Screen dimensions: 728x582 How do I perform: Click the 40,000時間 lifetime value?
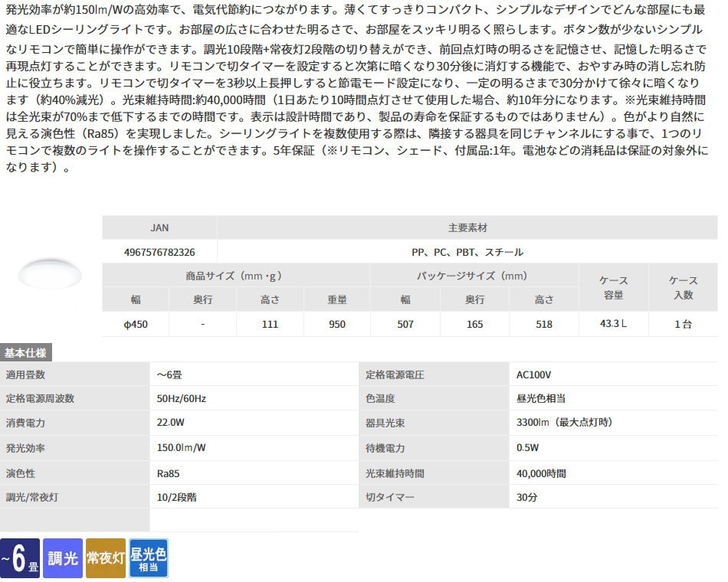coord(541,473)
